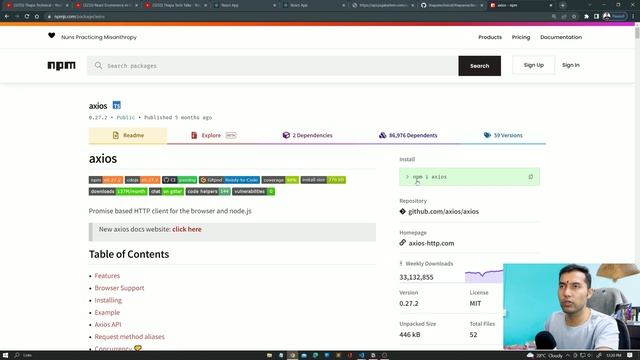Screen dimensions: 640x360
Task: Open the Documentation link
Action: tap(561, 37)
